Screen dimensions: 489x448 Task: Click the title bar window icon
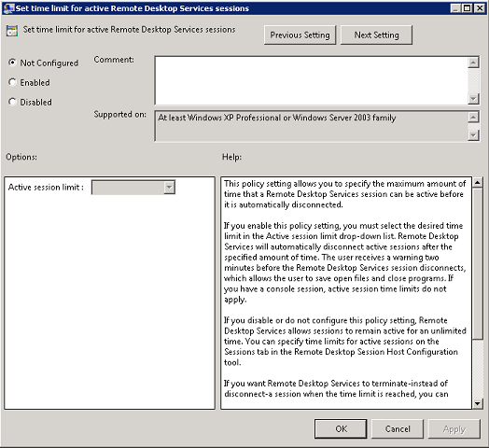8,8
